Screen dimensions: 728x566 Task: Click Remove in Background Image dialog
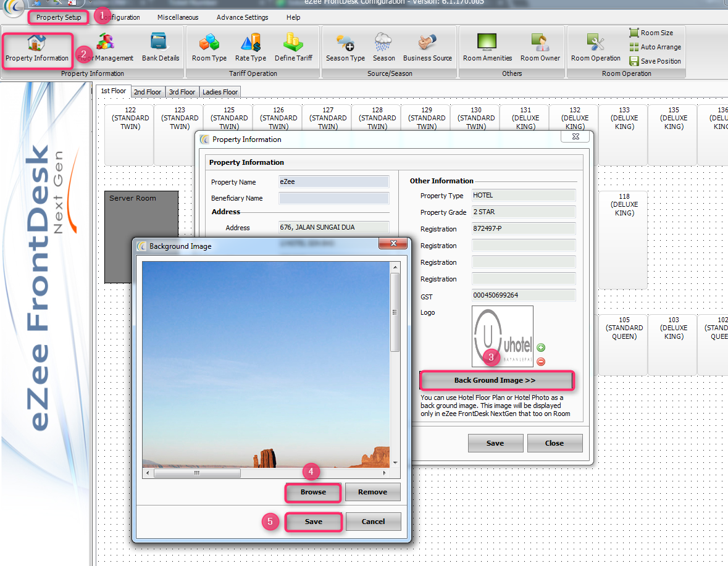(x=372, y=492)
